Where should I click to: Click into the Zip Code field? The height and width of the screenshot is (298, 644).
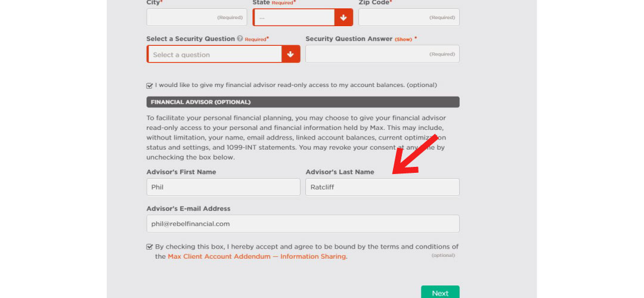(x=408, y=18)
